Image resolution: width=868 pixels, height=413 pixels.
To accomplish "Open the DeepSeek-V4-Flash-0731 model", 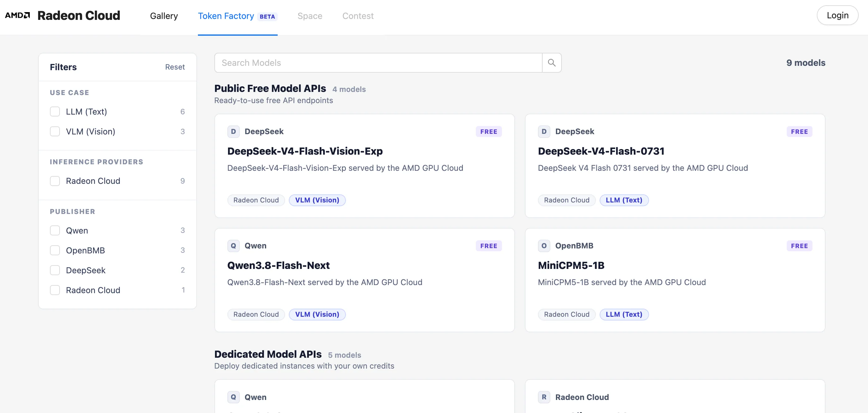I will [601, 151].
